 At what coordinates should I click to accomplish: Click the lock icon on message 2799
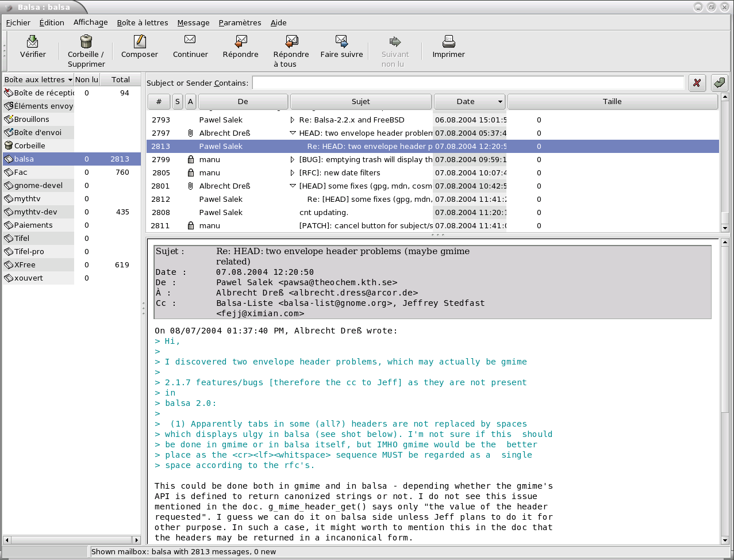(x=190, y=159)
